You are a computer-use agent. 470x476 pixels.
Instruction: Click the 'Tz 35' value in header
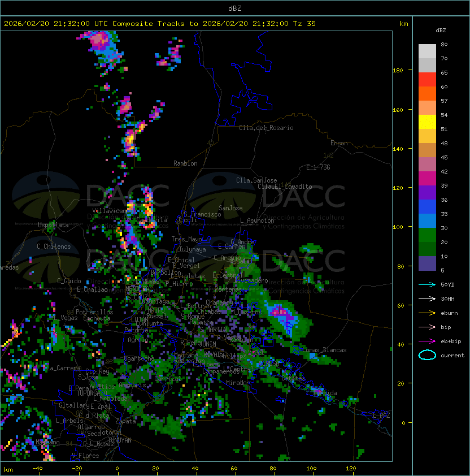pyautogui.click(x=304, y=24)
